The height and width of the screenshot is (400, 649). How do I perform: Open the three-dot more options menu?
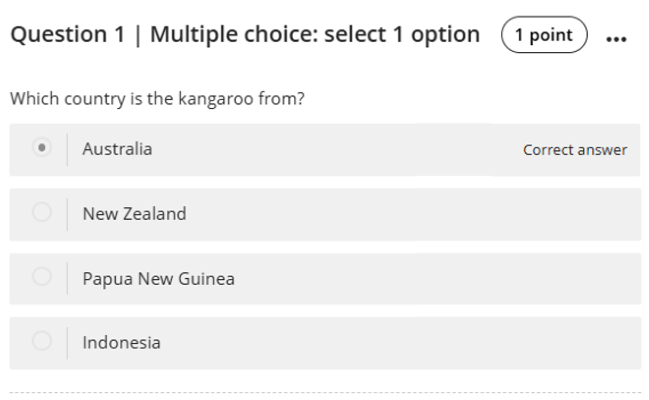[615, 38]
